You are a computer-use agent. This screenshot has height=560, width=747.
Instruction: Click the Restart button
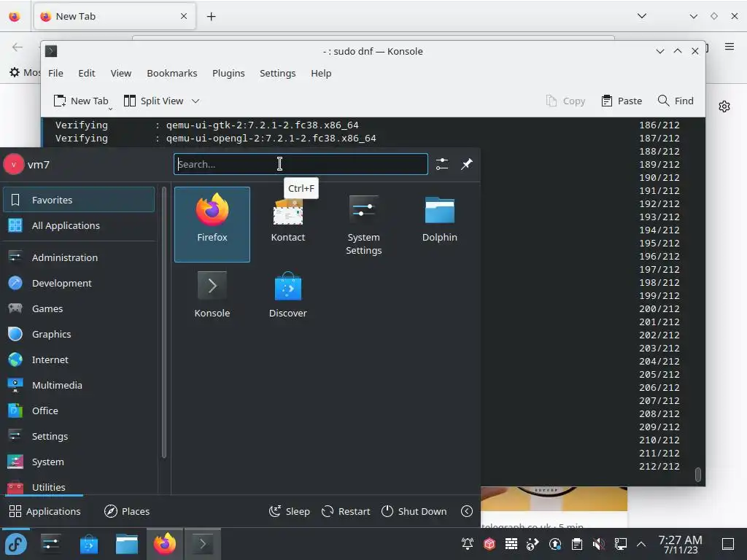pos(346,511)
